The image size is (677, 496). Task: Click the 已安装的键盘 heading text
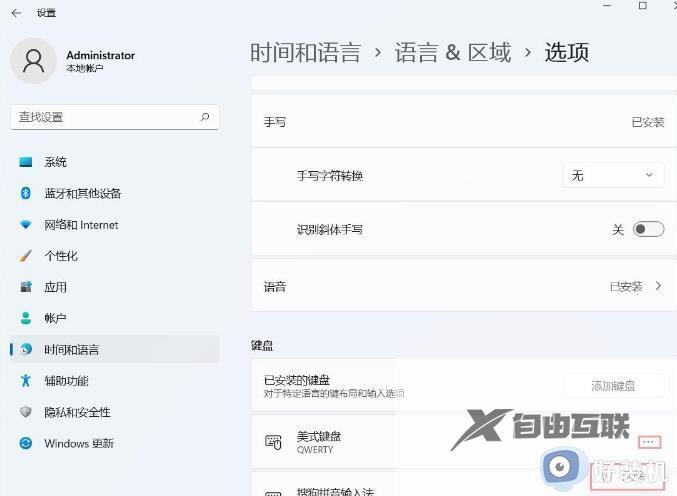297,380
